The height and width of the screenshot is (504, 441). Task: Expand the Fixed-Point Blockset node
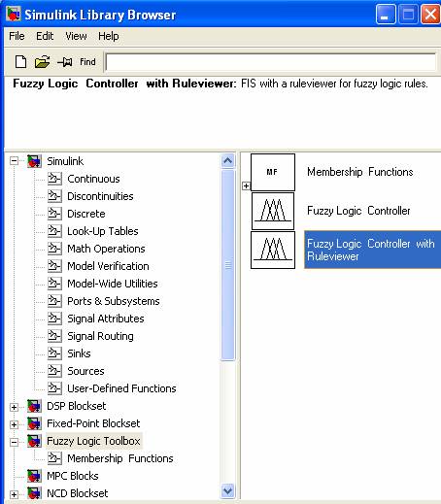click(14, 424)
